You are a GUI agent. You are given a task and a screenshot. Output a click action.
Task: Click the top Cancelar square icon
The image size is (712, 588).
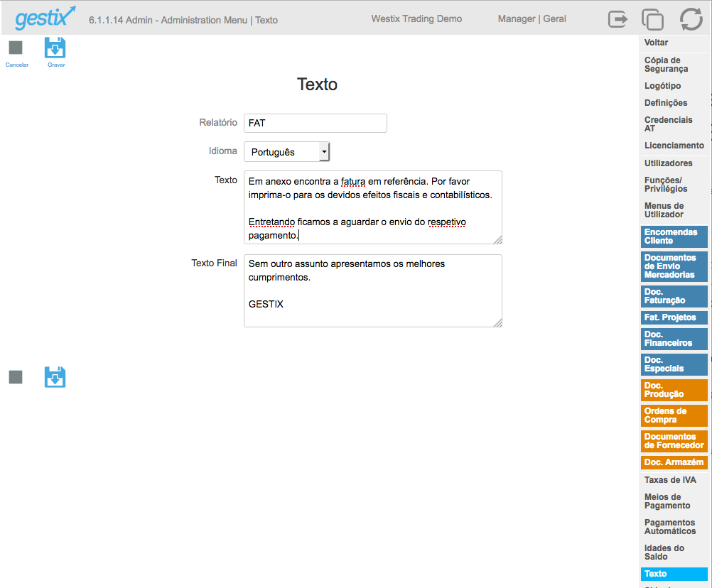click(16, 48)
